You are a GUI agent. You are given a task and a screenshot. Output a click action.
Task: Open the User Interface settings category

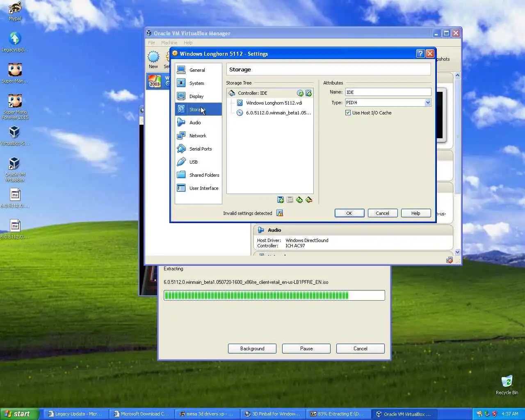click(199, 188)
